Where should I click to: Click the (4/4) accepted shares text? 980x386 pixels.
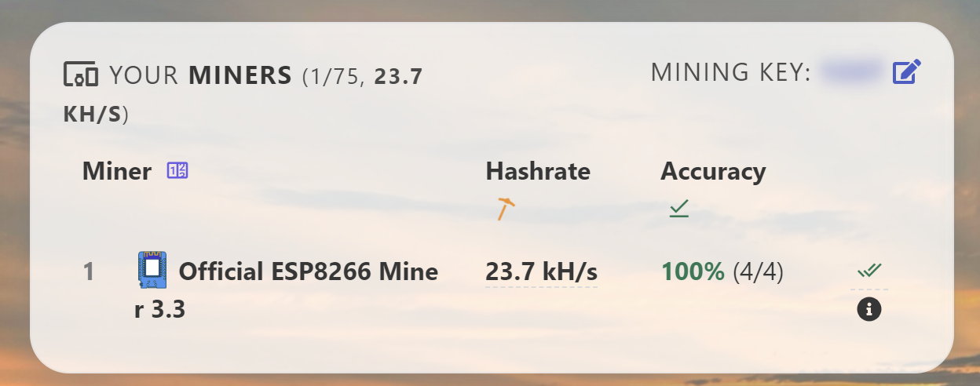coord(758,272)
